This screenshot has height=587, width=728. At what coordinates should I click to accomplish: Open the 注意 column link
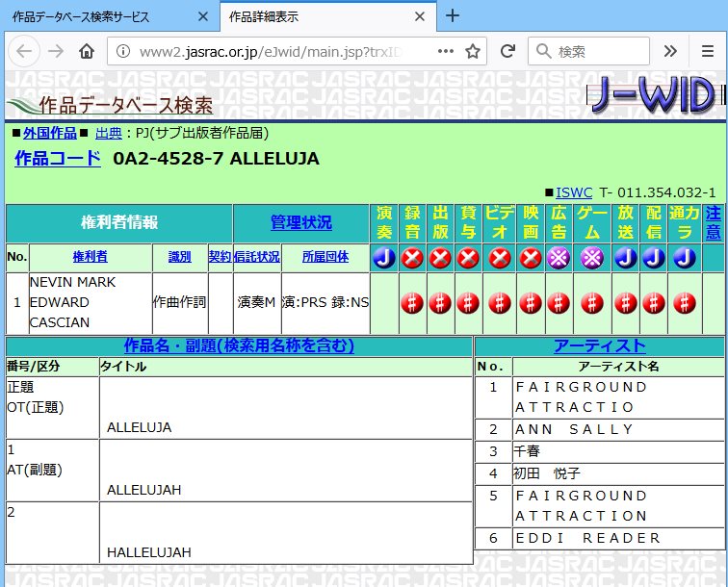click(714, 222)
